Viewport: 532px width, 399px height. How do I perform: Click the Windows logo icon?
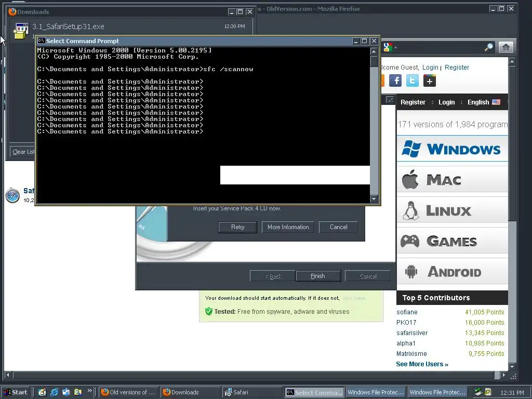pos(411,149)
